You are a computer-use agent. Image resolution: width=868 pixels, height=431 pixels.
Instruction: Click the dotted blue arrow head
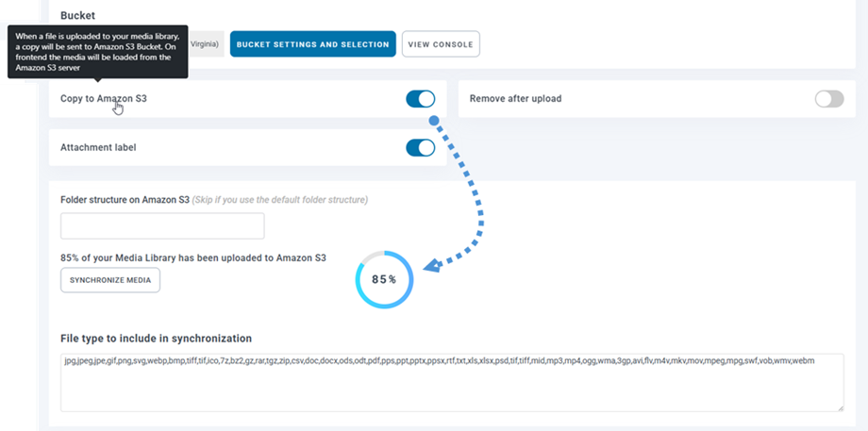pos(431,266)
